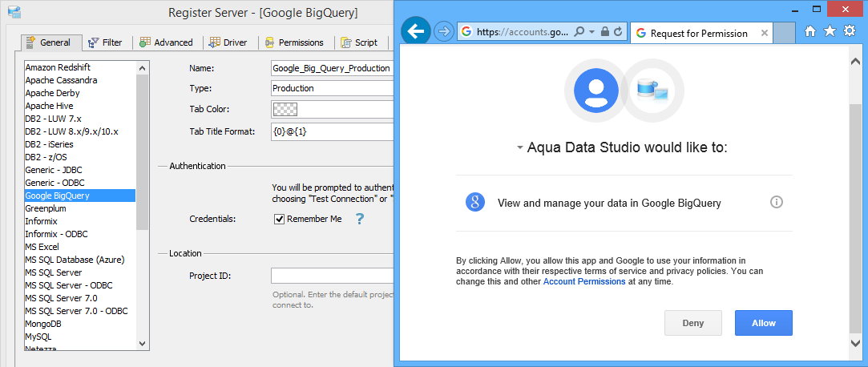Open the browser home page icon
Viewport: 868px width, 367px height.
(810, 31)
